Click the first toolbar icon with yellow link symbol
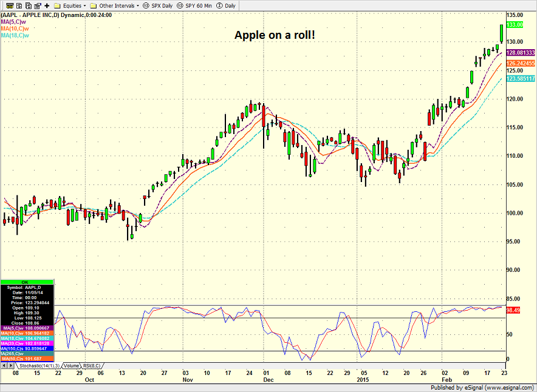The width and height of the screenshot is (537, 392). point(10,6)
